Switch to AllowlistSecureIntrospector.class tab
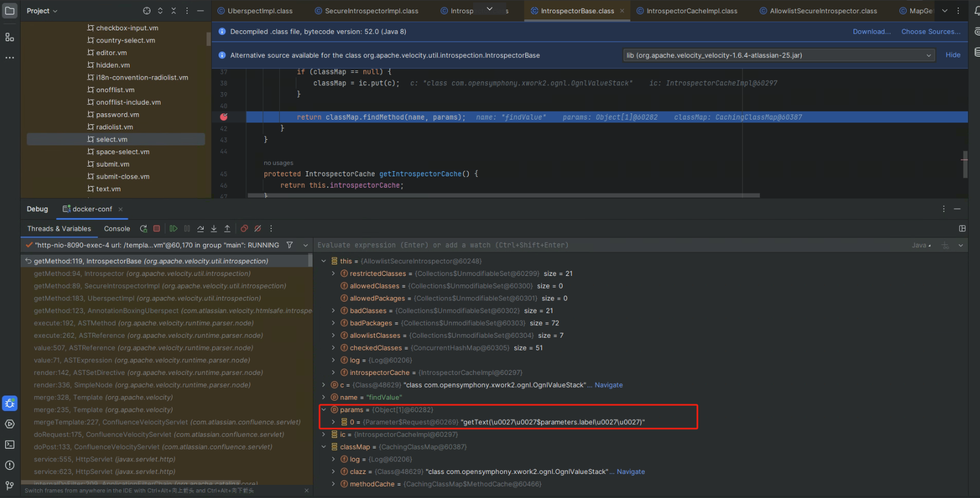Image resolution: width=980 pixels, height=498 pixels. click(x=818, y=11)
